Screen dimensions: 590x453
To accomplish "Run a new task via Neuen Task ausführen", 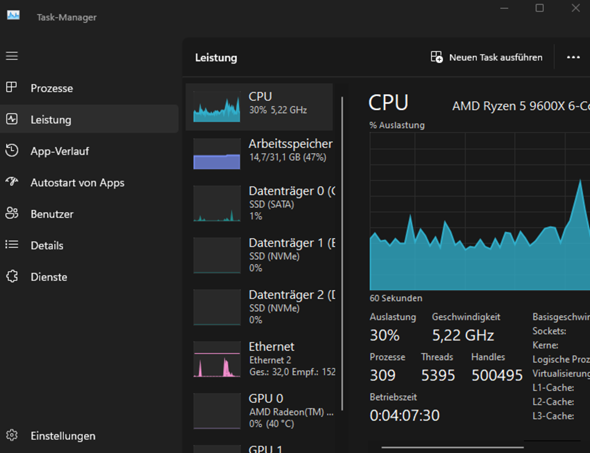I will point(487,57).
